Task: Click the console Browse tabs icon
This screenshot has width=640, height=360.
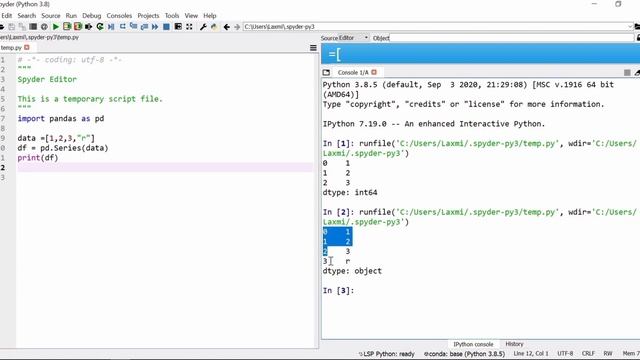Action: [326, 72]
